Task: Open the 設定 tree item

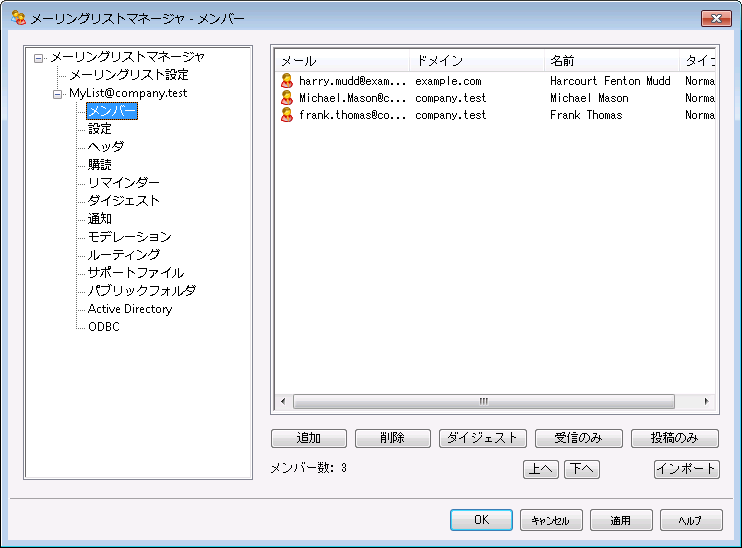Action: (x=99, y=129)
